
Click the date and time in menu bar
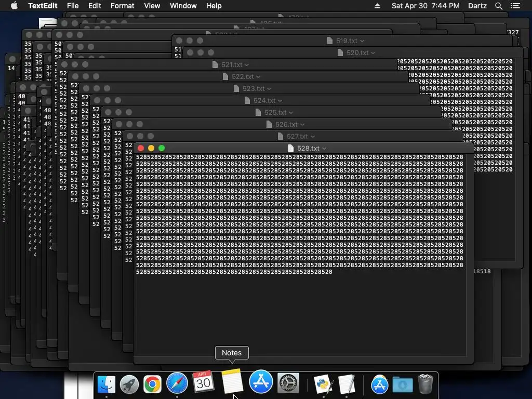(x=425, y=6)
